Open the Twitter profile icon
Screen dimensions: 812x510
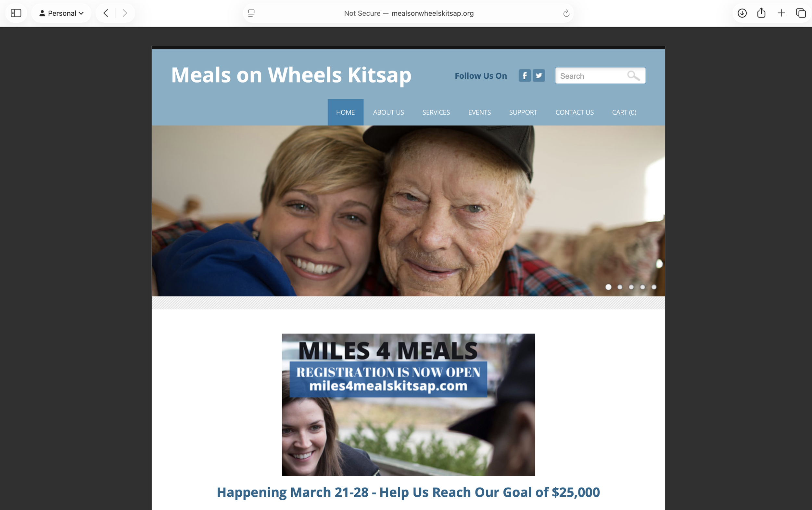tap(539, 75)
